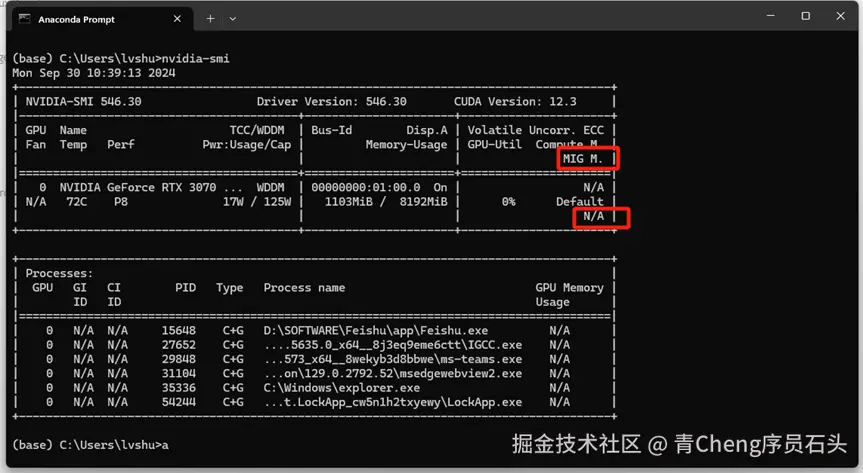Click the 17W / 125W power value

(257, 202)
